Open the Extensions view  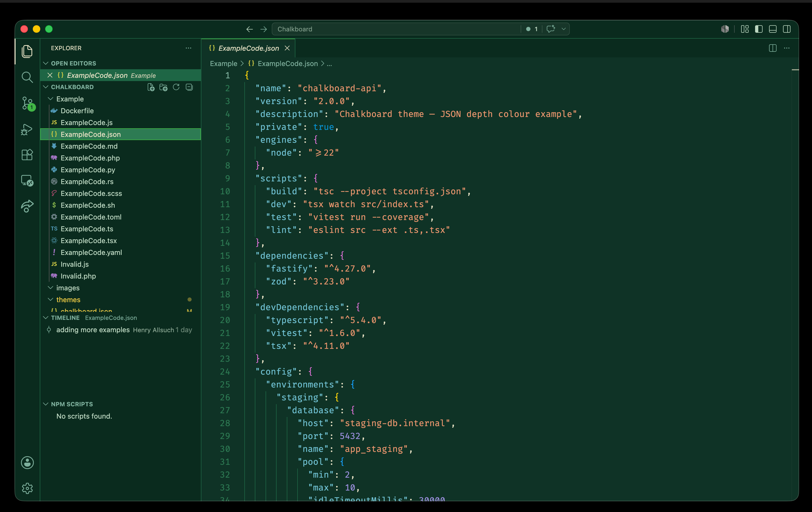[x=27, y=155]
